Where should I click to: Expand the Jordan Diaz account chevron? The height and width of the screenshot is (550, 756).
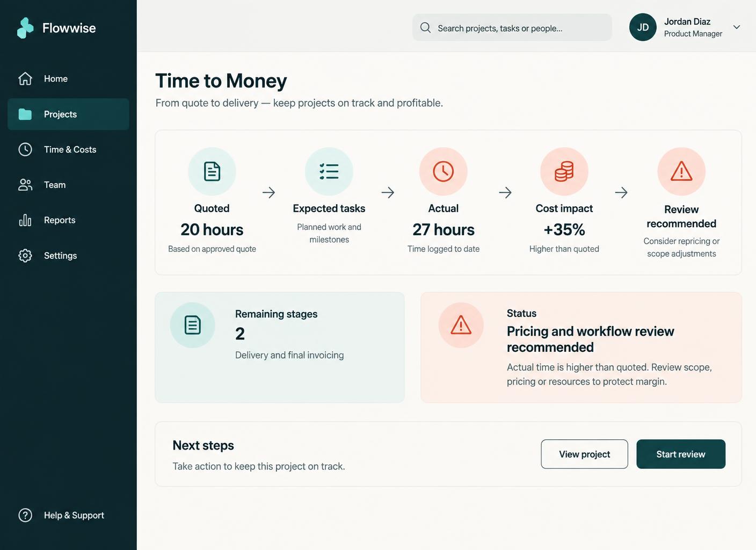point(737,27)
